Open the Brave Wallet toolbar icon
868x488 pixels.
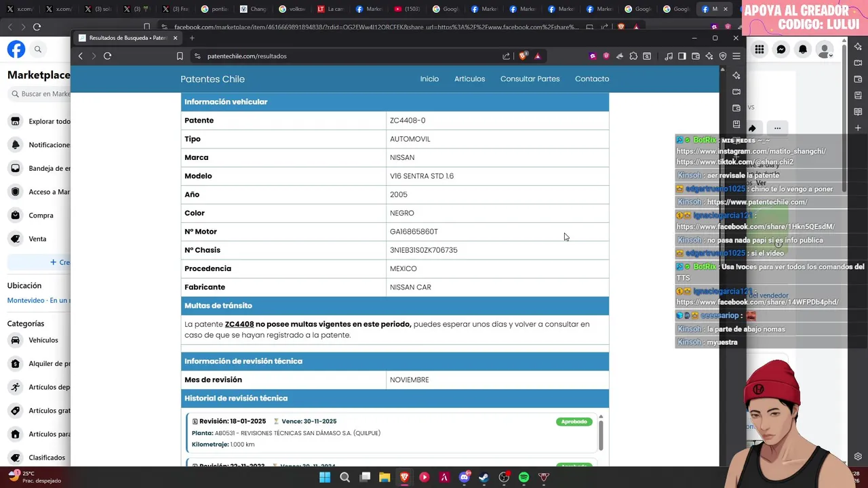pyautogui.click(x=696, y=56)
